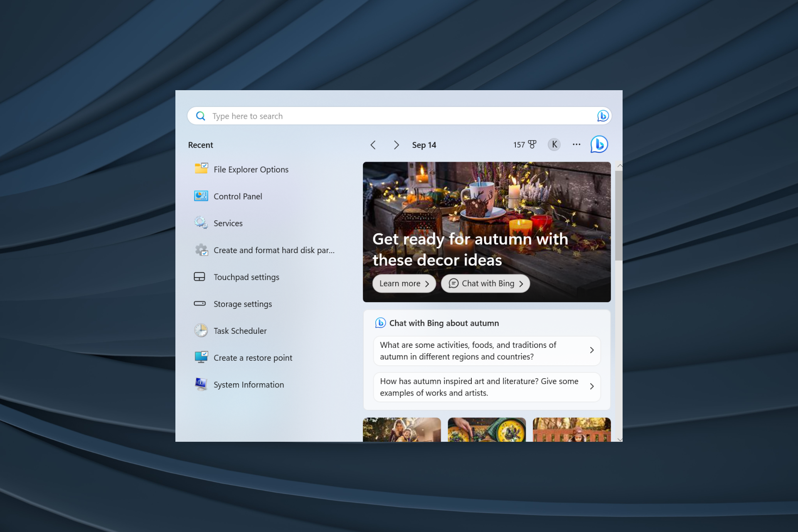Open Create and format hard disk partitions
The width and height of the screenshot is (798, 532).
274,250
